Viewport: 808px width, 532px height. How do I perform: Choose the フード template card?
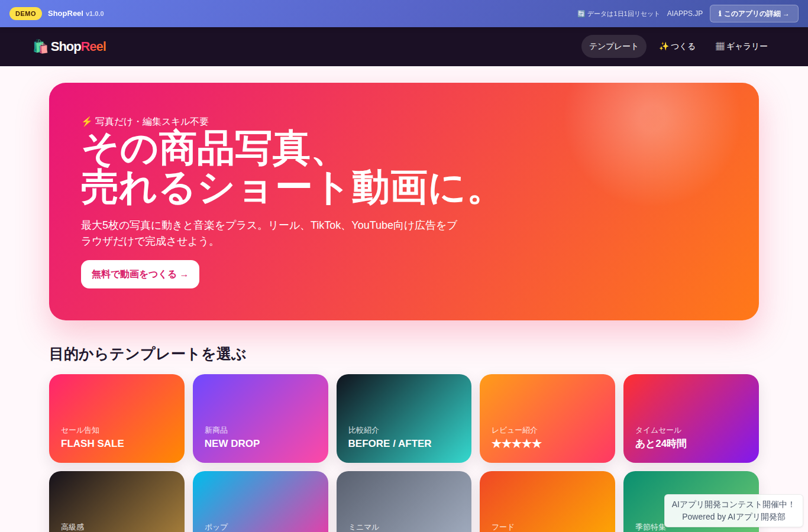pos(547,501)
